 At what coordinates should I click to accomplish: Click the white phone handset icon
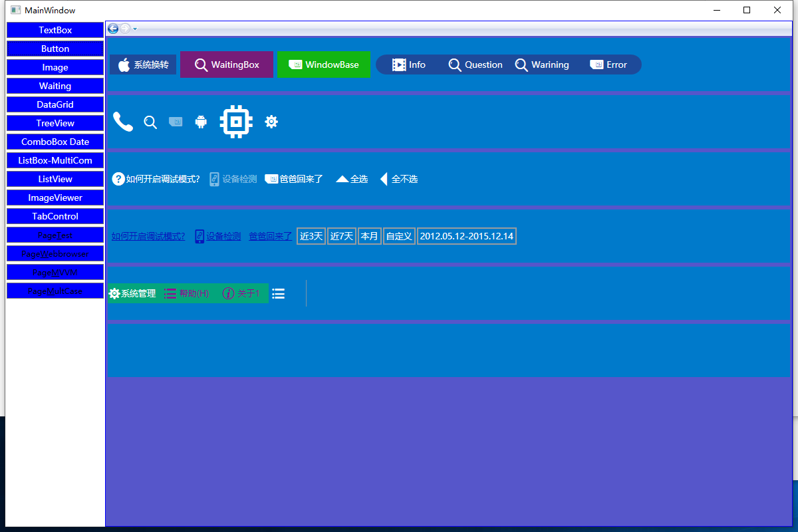point(123,122)
